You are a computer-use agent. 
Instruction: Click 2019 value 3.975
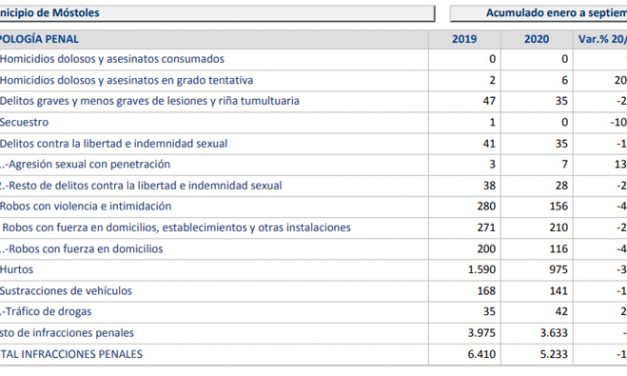[x=482, y=333]
